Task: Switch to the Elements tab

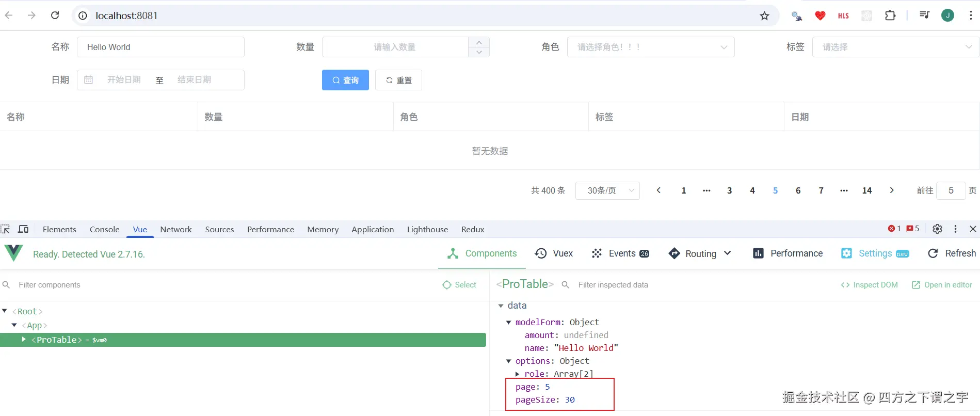Action: [x=59, y=229]
